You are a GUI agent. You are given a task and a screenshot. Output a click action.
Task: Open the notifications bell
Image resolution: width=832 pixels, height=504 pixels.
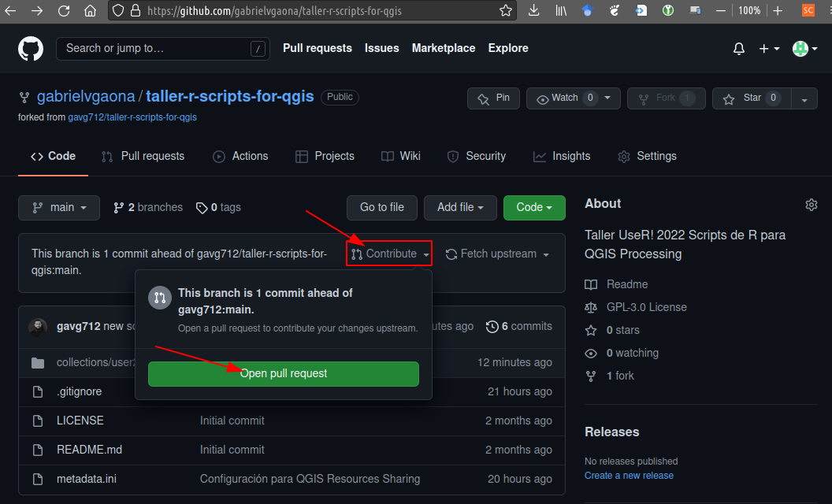pyautogui.click(x=738, y=48)
